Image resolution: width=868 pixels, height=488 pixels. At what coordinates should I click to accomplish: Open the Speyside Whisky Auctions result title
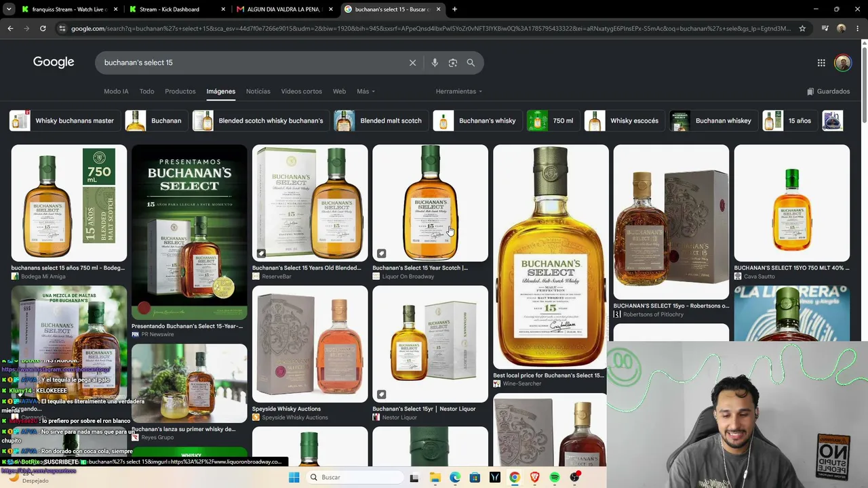pyautogui.click(x=286, y=409)
